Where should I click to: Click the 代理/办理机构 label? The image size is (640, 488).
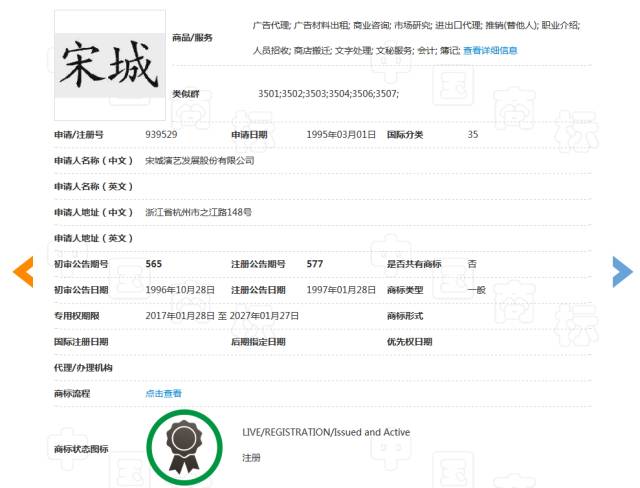pyautogui.click(x=83, y=368)
